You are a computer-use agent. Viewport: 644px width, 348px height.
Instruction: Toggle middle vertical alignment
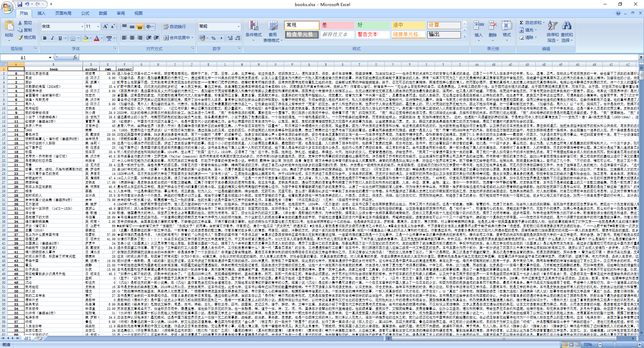132,26
